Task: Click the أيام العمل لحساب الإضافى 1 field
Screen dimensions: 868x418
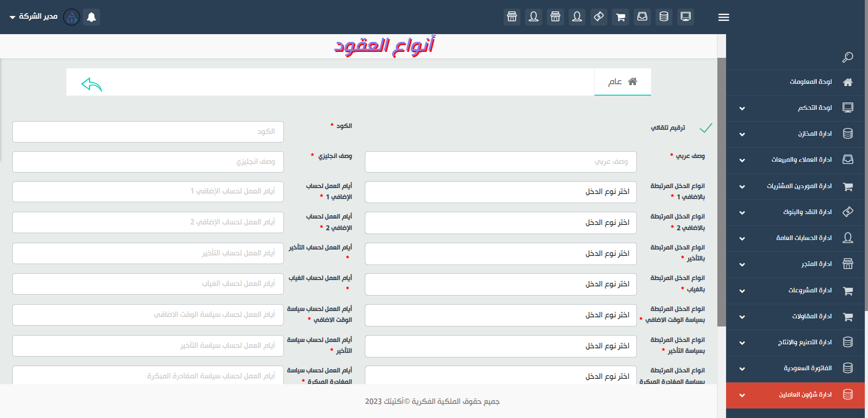Action: [x=148, y=192]
